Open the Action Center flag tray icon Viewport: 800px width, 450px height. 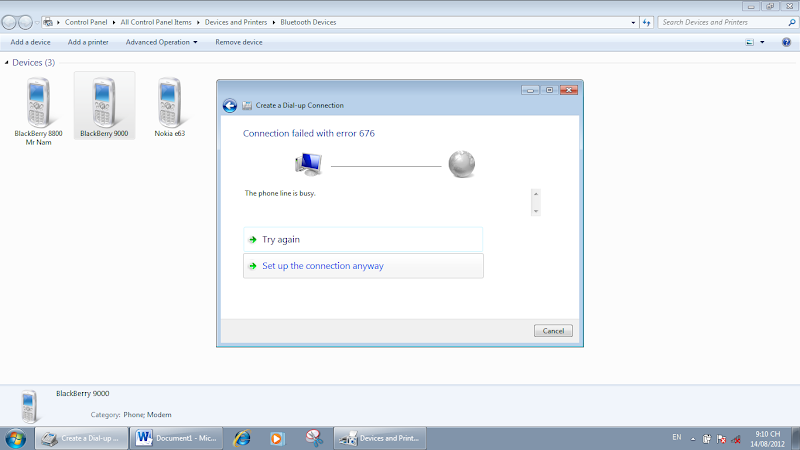(x=721, y=439)
